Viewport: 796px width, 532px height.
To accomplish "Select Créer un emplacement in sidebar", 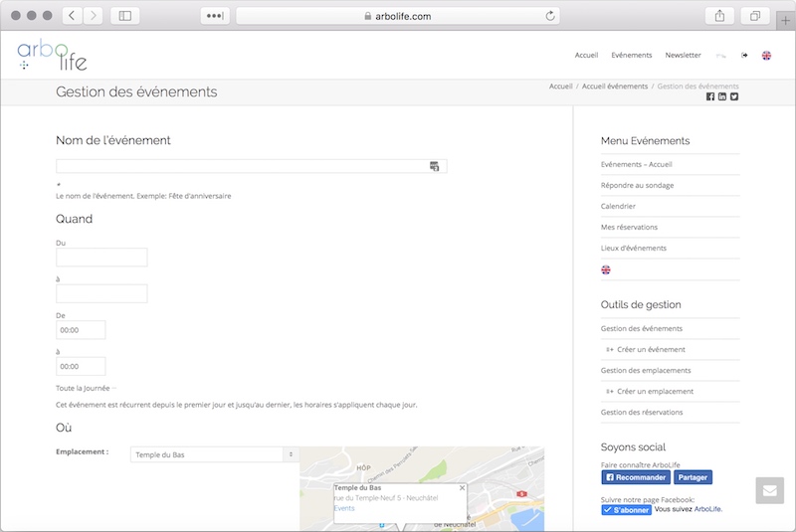I will [655, 391].
